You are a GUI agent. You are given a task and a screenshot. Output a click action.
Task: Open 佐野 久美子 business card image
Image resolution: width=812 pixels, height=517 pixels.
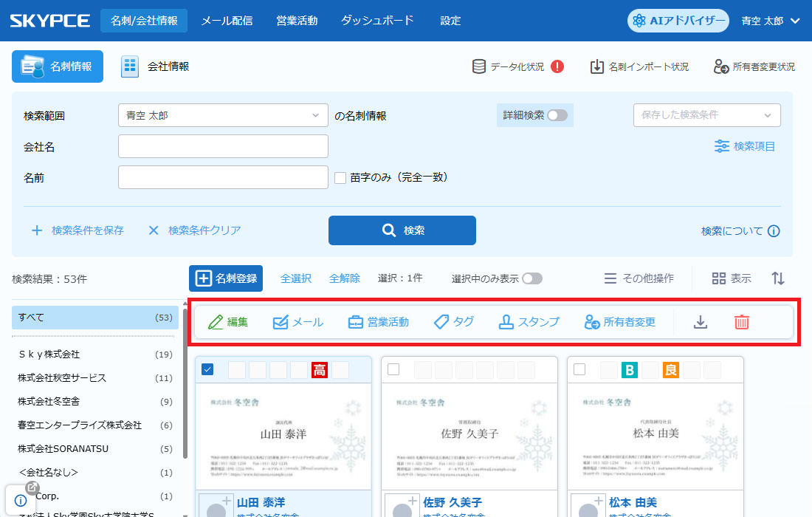469,436
